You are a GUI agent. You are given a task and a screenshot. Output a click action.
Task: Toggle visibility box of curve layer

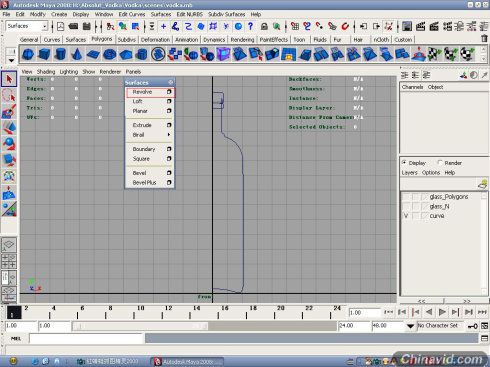(x=406, y=216)
